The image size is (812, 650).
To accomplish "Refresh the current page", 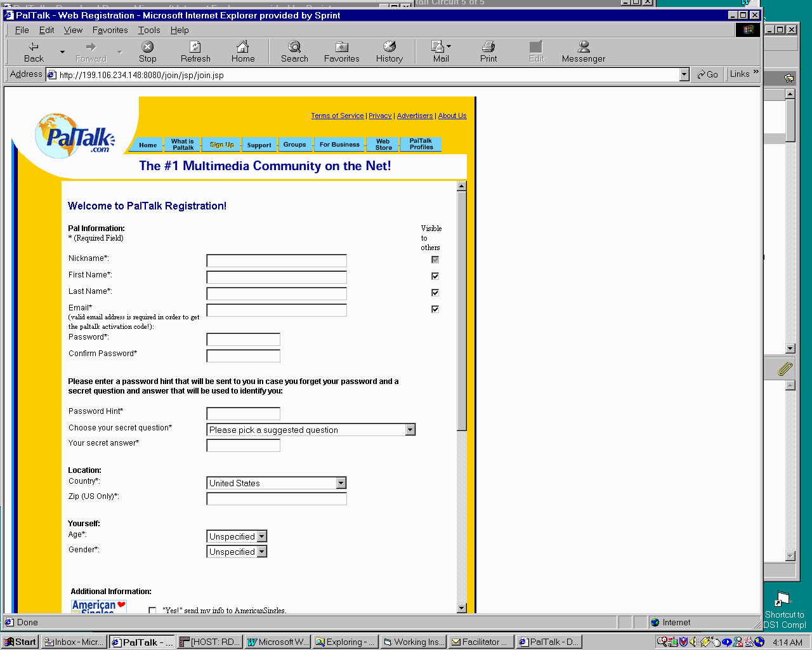I will coord(195,52).
